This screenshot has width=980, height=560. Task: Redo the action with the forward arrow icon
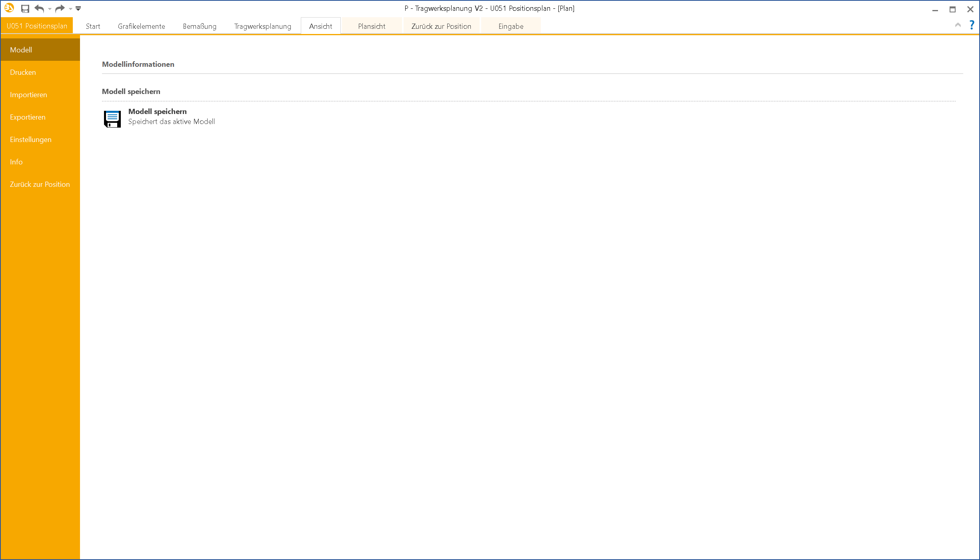(60, 8)
